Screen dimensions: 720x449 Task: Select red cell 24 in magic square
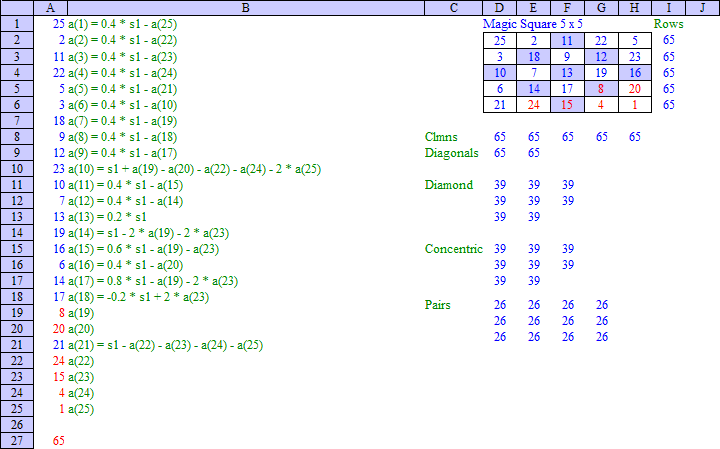tap(534, 105)
